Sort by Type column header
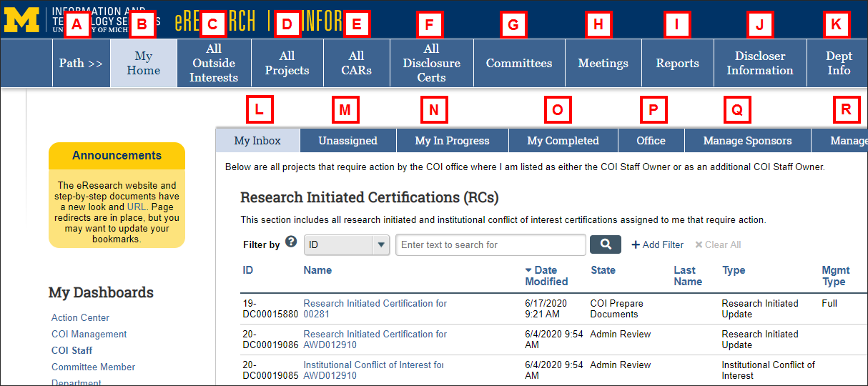The width and height of the screenshot is (868, 386). (x=734, y=270)
